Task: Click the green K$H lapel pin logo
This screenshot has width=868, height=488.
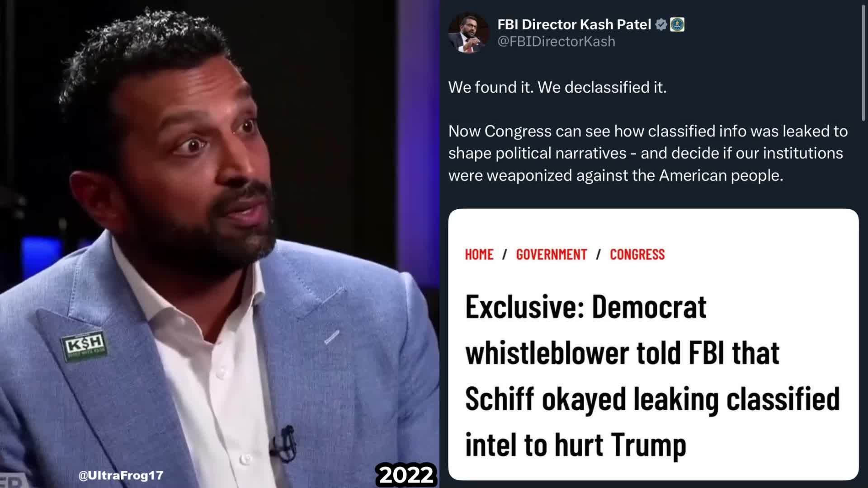Action: click(84, 347)
